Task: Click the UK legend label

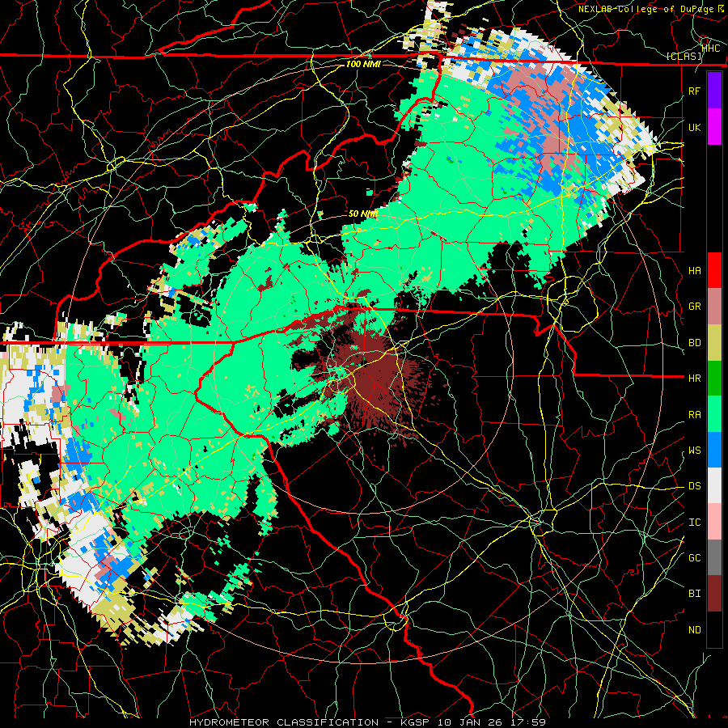Action: click(x=695, y=127)
